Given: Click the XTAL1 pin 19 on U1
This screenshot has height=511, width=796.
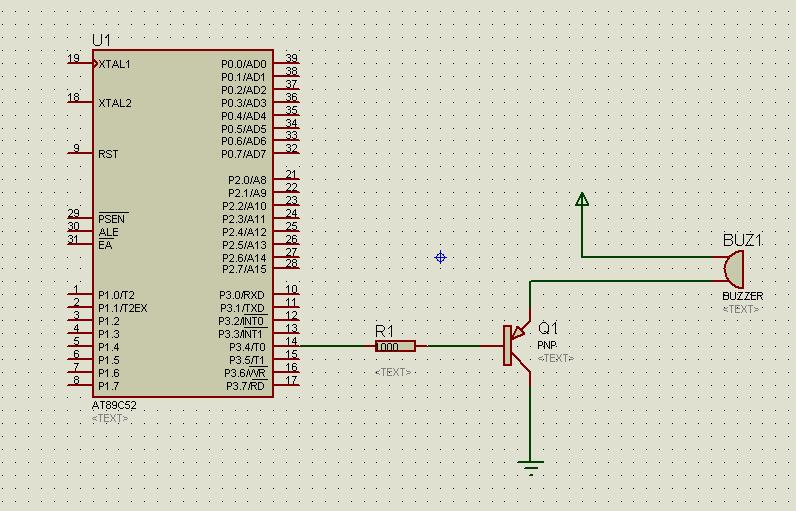Looking at the screenshot, I should pos(80,64).
